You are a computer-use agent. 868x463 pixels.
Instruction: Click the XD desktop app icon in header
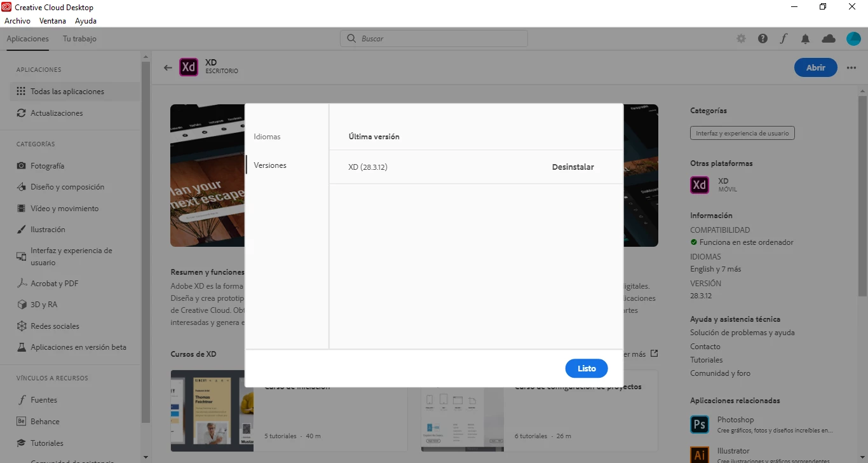pos(189,67)
